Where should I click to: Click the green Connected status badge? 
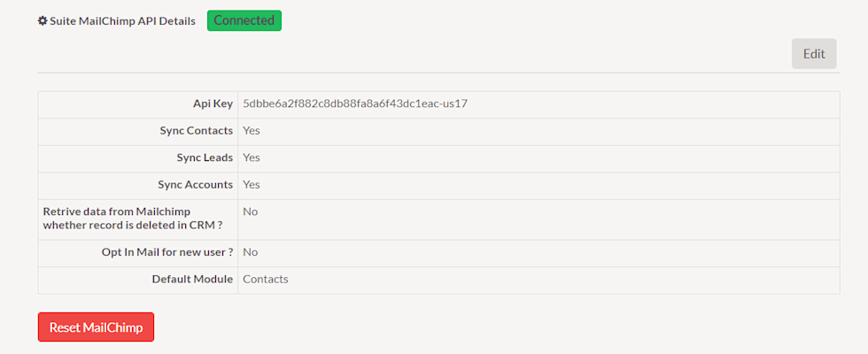[244, 20]
